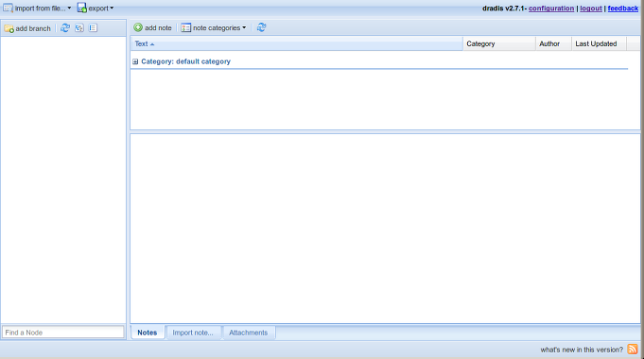Refresh the node tree

pyautogui.click(x=65, y=28)
